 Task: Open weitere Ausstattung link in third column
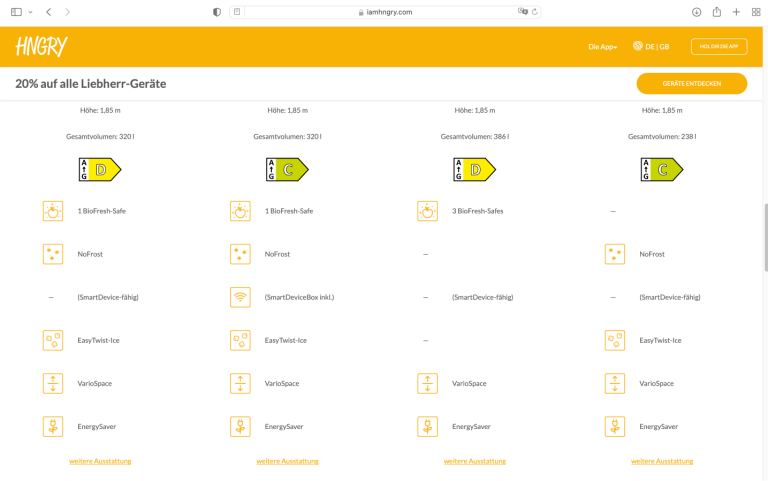pyautogui.click(x=475, y=461)
